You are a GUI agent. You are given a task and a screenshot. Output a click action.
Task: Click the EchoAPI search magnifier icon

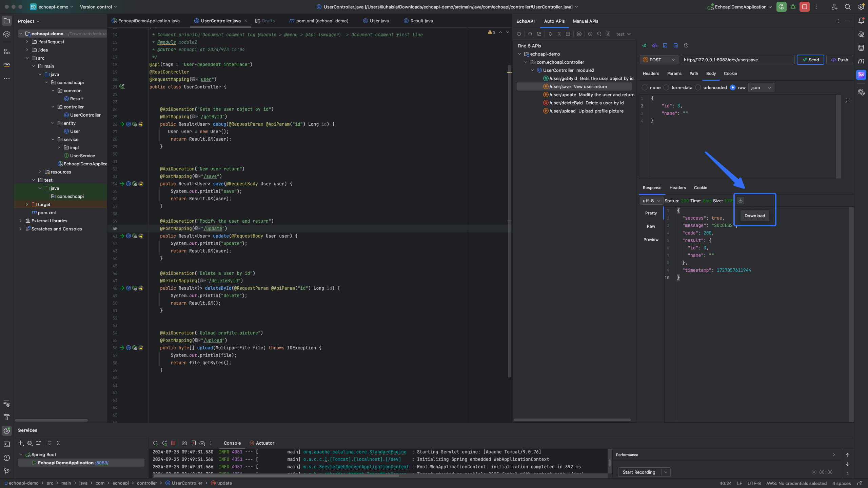pos(530,34)
